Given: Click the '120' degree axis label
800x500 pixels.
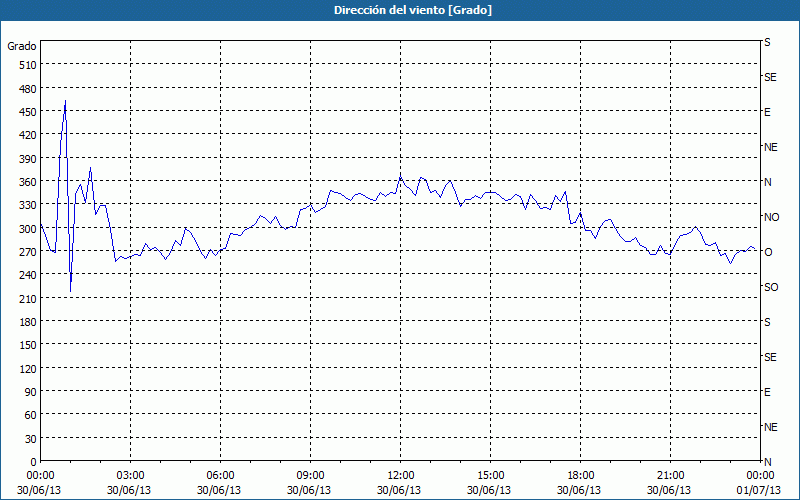Looking at the screenshot, I should click(29, 368).
